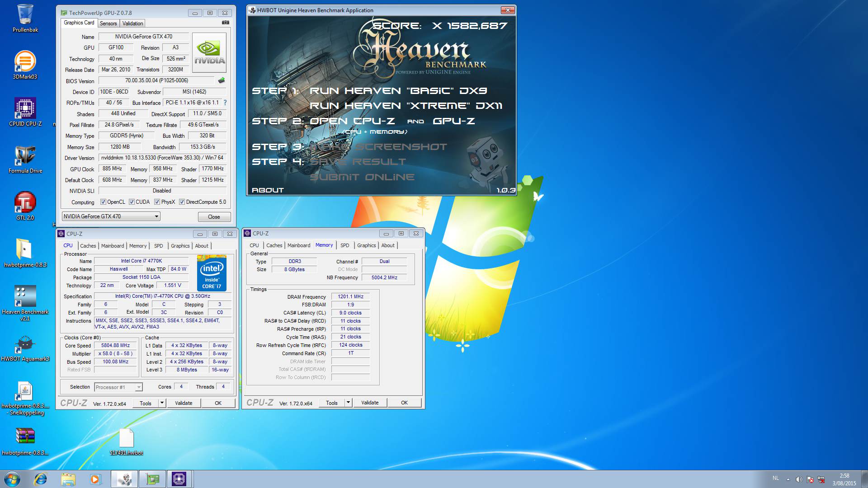
Task: Open the GPU selection dropdown in GPU-Z
Action: tap(111, 216)
